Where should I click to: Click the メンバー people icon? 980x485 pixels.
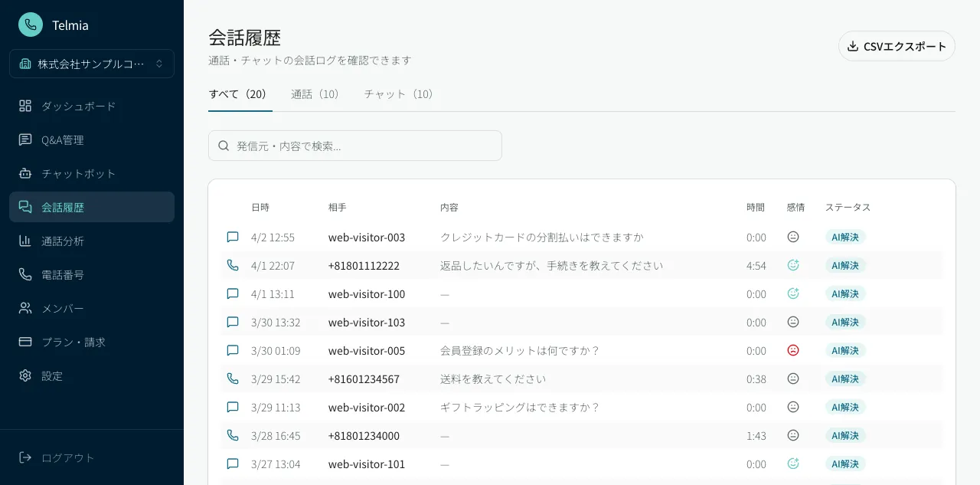tap(25, 308)
